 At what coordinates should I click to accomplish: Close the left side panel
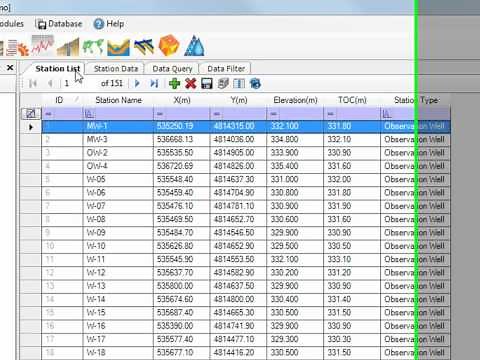click(10, 68)
